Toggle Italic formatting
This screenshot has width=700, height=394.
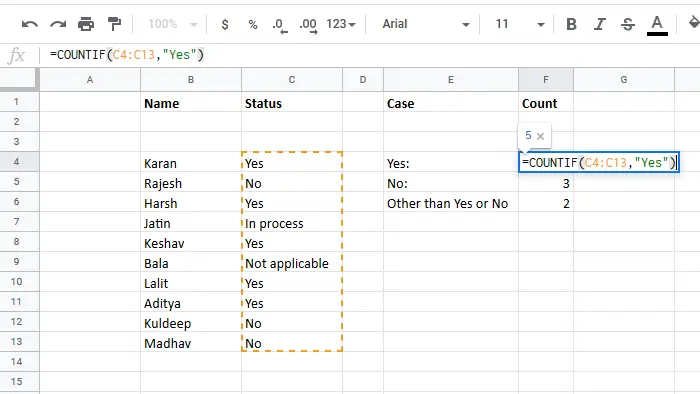pyautogui.click(x=600, y=24)
